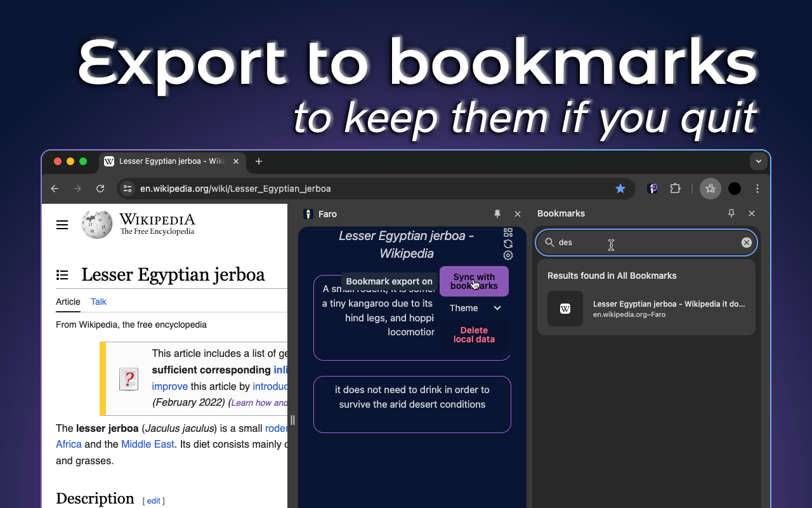
Task: Open Wikipedia hamburger main menu
Action: [62, 225]
